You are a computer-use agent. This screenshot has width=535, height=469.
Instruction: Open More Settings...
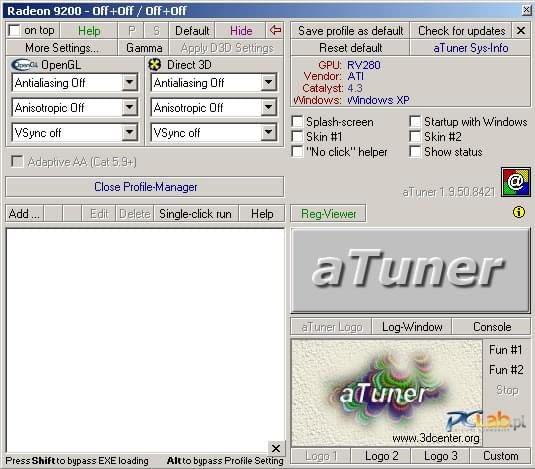coord(62,48)
